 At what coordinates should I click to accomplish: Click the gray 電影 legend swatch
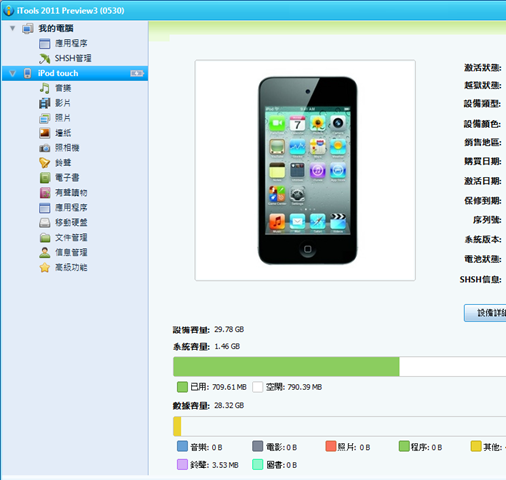click(x=258, y=446)
